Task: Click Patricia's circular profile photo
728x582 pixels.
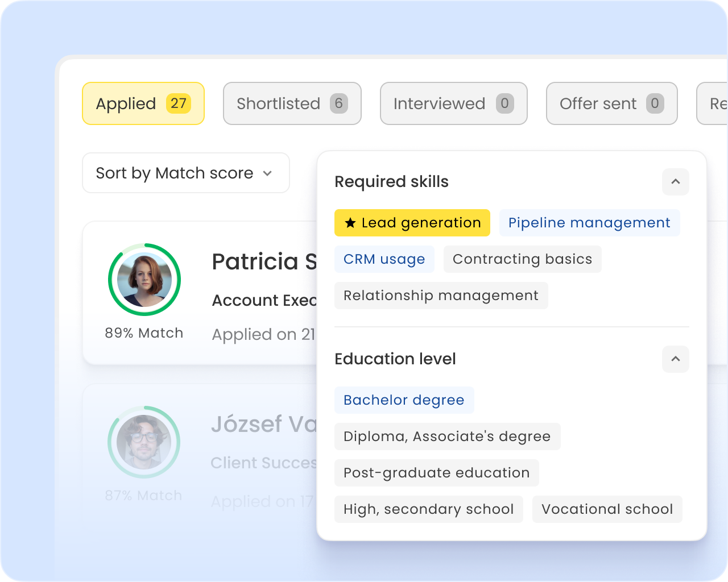Action: pyautogui.click(x=144, y=279)
